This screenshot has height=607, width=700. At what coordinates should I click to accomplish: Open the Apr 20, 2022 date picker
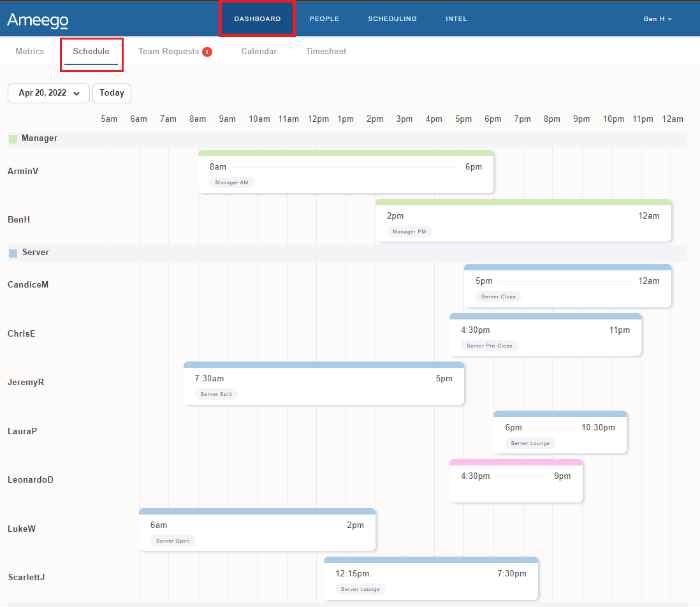(x=48, y=93)
